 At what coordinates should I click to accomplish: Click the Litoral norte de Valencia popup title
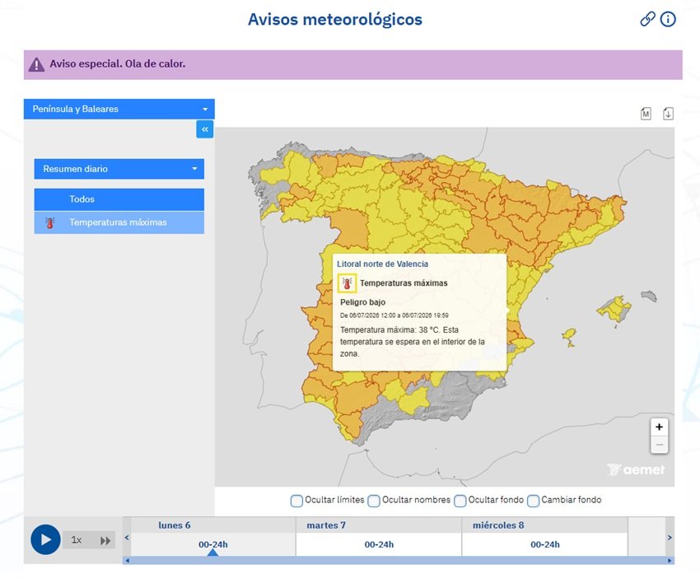point(382,264)
